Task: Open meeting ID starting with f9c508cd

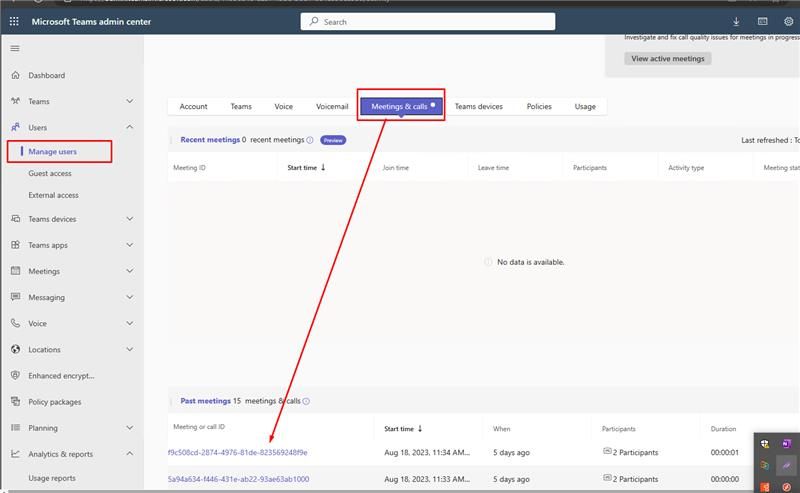Action: [x=238, y=452]
